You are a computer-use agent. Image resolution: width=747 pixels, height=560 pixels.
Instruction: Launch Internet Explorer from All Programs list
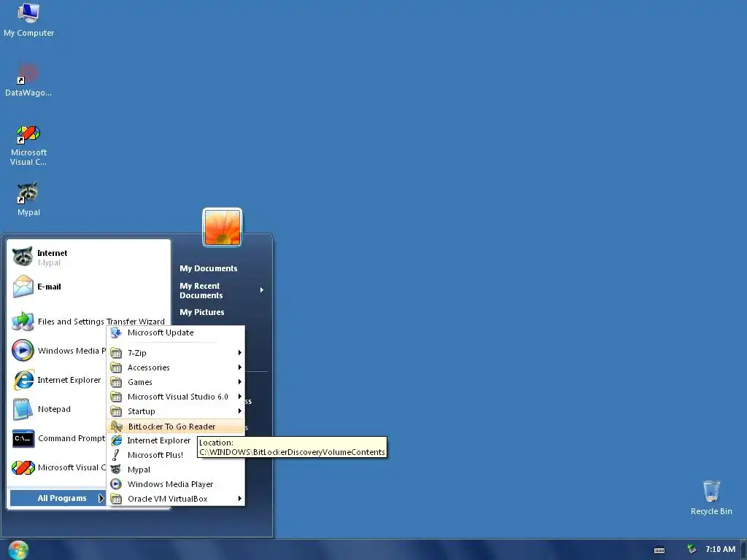152,440
